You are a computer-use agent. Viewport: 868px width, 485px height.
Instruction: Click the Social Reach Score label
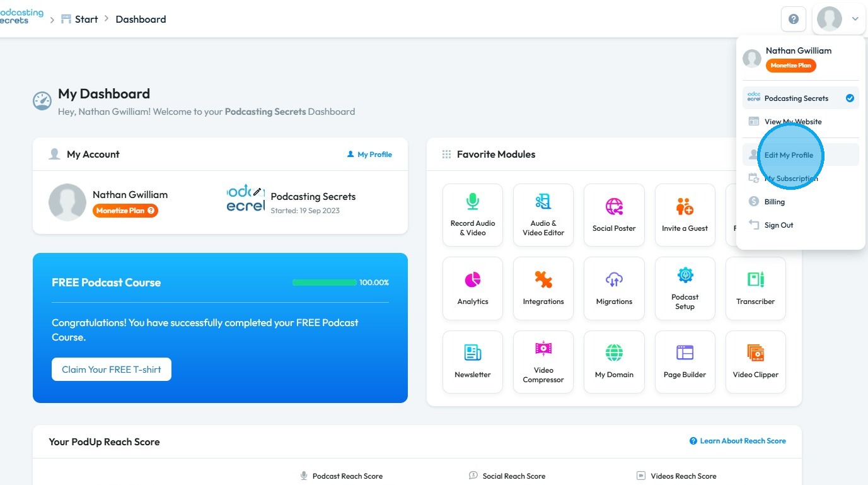click(514, 476)
